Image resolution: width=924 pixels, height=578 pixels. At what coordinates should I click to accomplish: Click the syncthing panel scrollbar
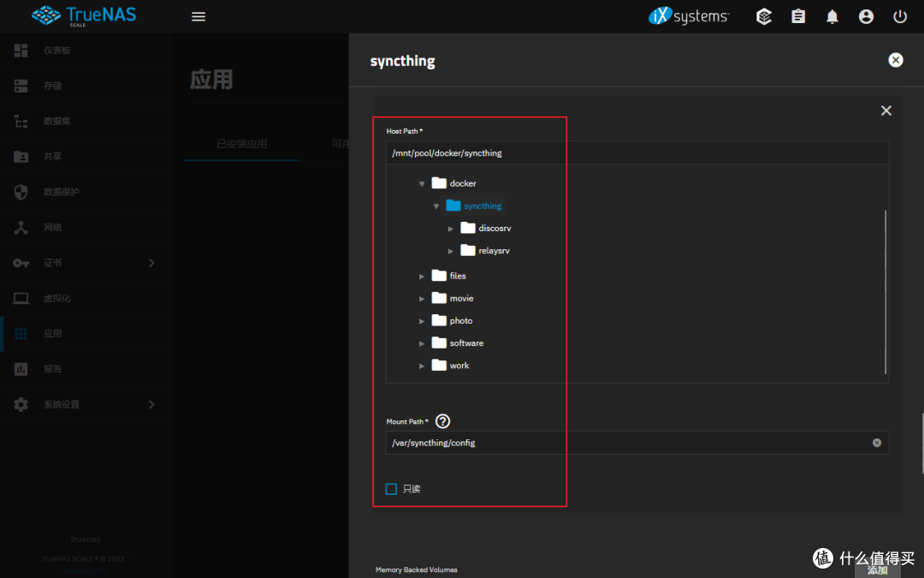[x=922, y=444]
